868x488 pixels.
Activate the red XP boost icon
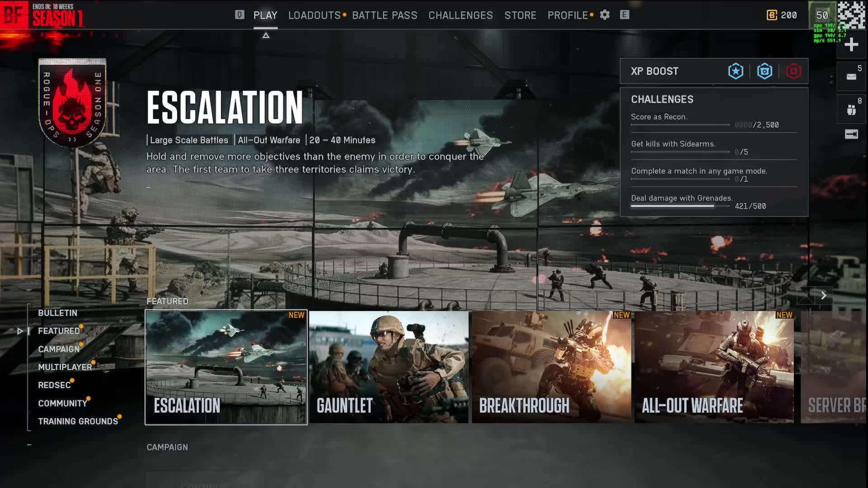point(793,71)
